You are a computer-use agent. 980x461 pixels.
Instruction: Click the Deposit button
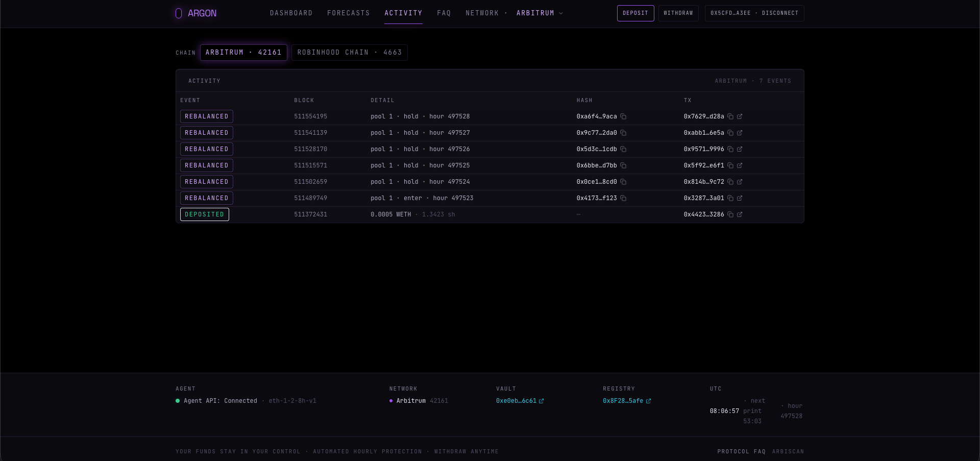pyautogui.click(x=635, y=13)
